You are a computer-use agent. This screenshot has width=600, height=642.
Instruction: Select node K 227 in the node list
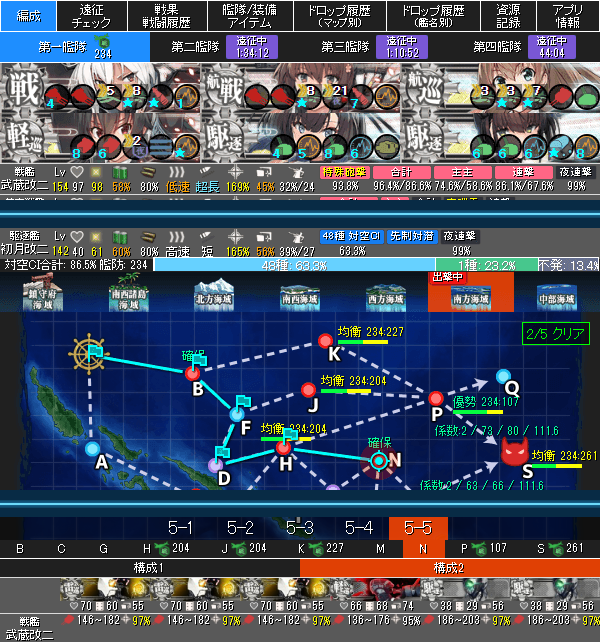pyautogui.click(x=321, y=549)
